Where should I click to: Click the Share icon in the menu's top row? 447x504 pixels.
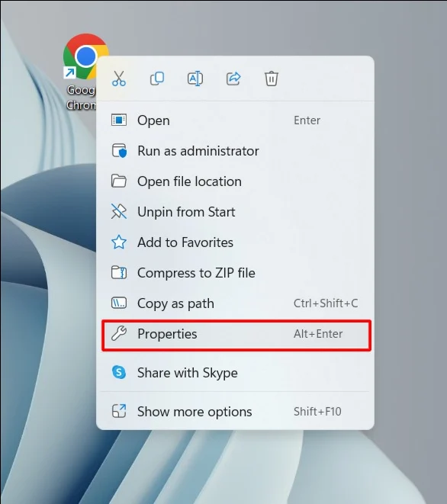click(x=233, y=79)
